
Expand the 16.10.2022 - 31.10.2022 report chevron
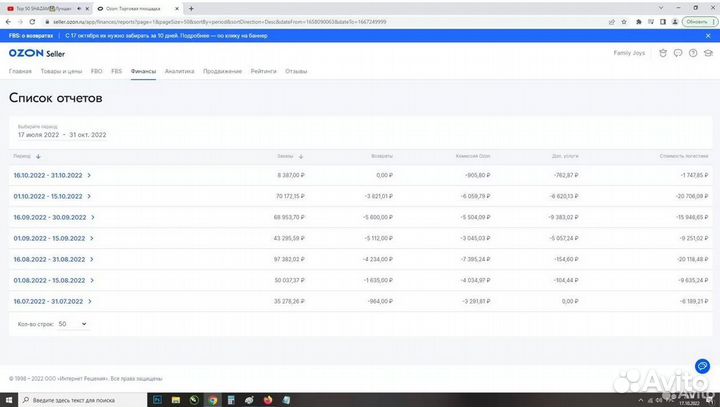tap(89, 175)
